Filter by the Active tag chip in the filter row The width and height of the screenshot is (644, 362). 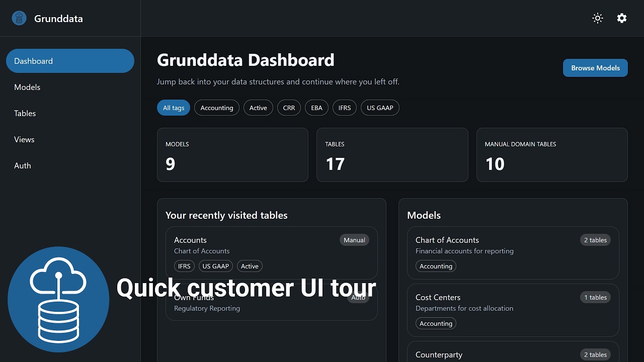click(x=258, y=108)
